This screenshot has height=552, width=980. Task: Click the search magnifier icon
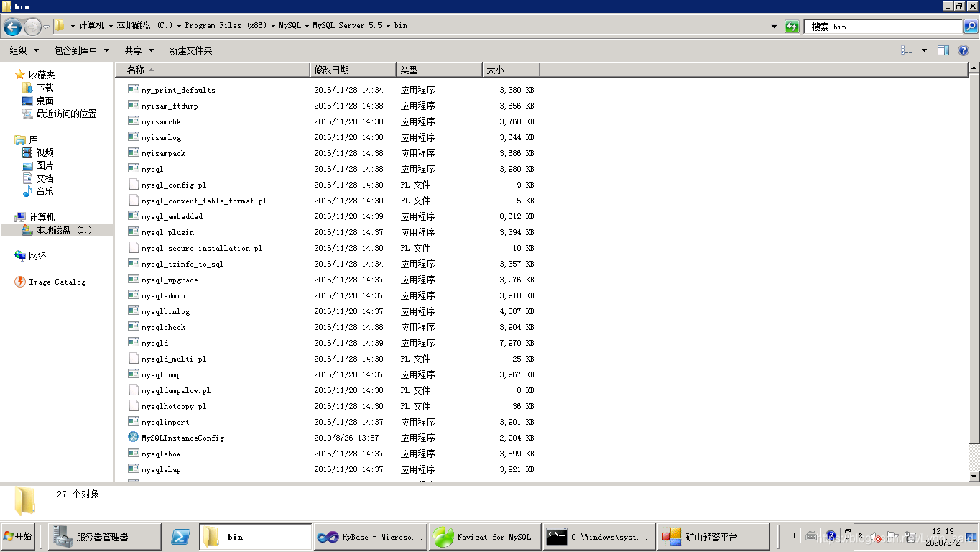(971, 27)
